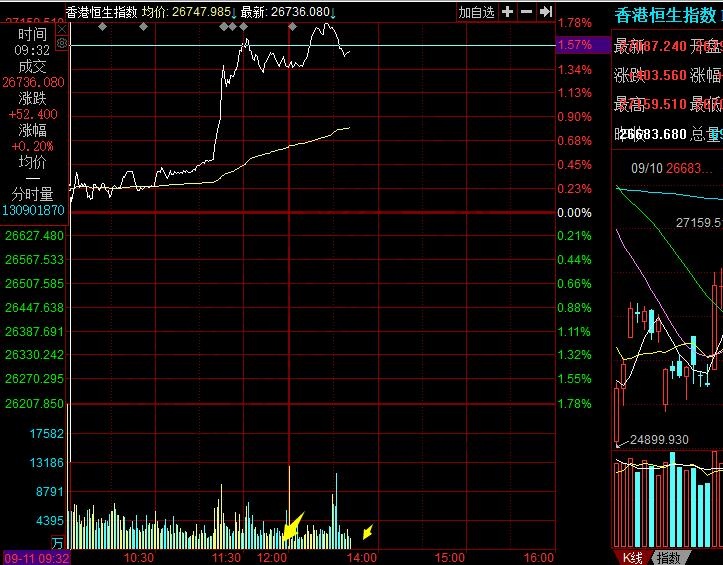Select the highlighted 1.57% axis label

coord(575,45)
